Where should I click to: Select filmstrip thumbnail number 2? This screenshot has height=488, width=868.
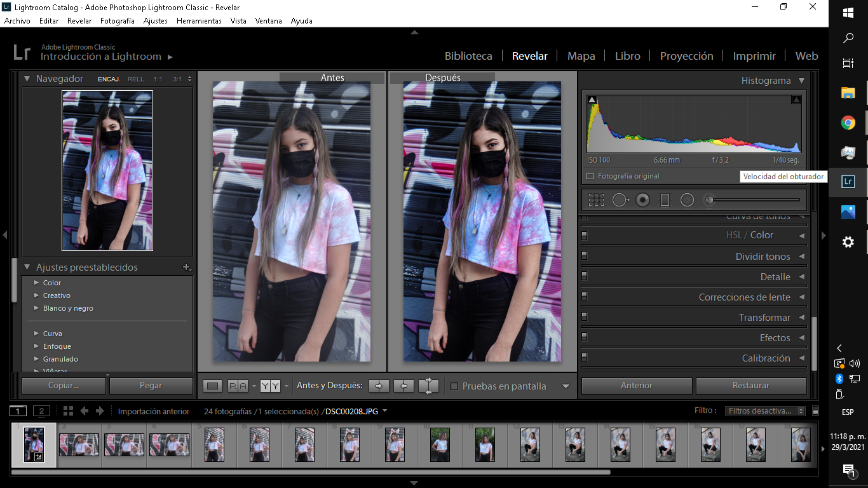[x=79, y=444]
